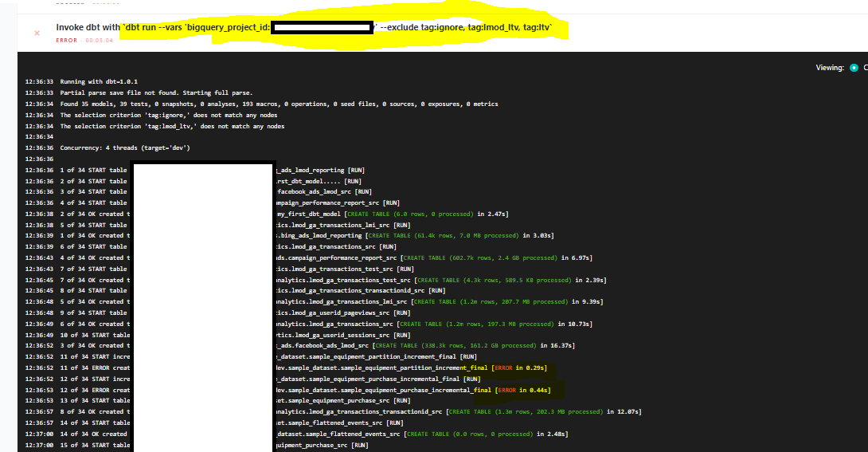The width and height of the screenshot is (868, 452).
Task: Click '11 of 34 ERROR' in 0.29s row
Action: (x=286, y=367)
